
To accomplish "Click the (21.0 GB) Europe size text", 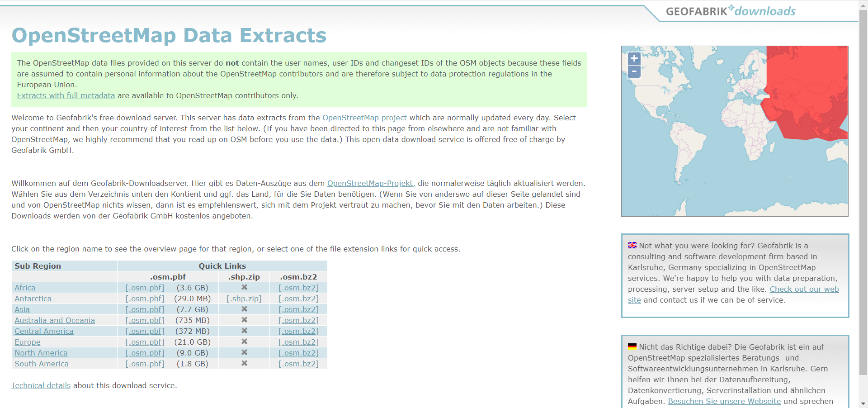I will pyautogui.click(x=193, y=342).
